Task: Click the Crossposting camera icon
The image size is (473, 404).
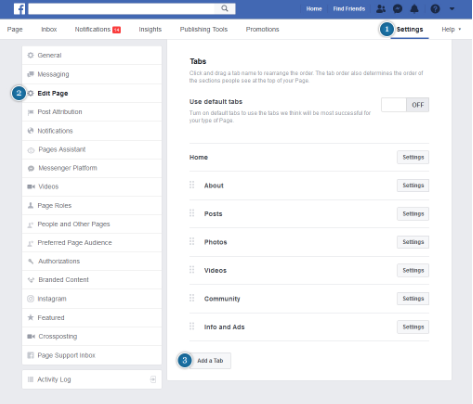Action: pyautogui.click(x=31, y=336)
